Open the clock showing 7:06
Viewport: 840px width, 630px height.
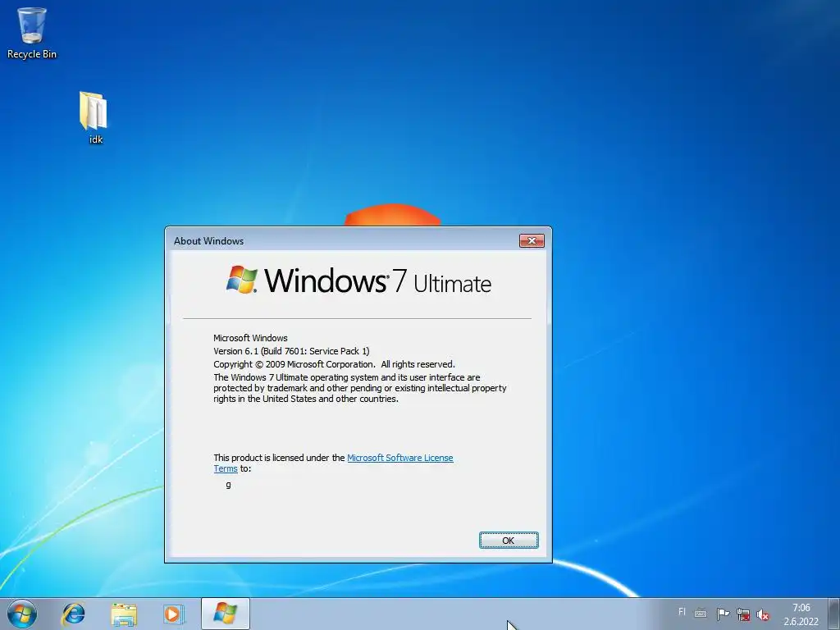pyautogui.click(x=801, y=608)
